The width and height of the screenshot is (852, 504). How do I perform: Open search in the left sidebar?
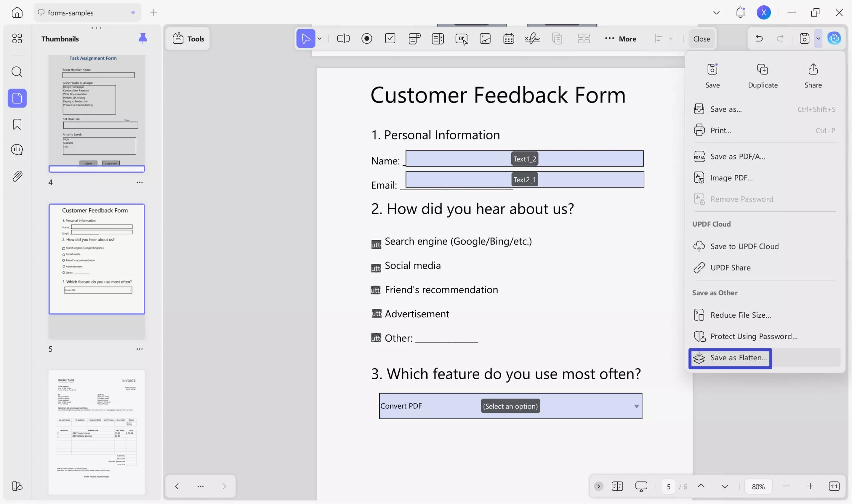click(17, 72)
